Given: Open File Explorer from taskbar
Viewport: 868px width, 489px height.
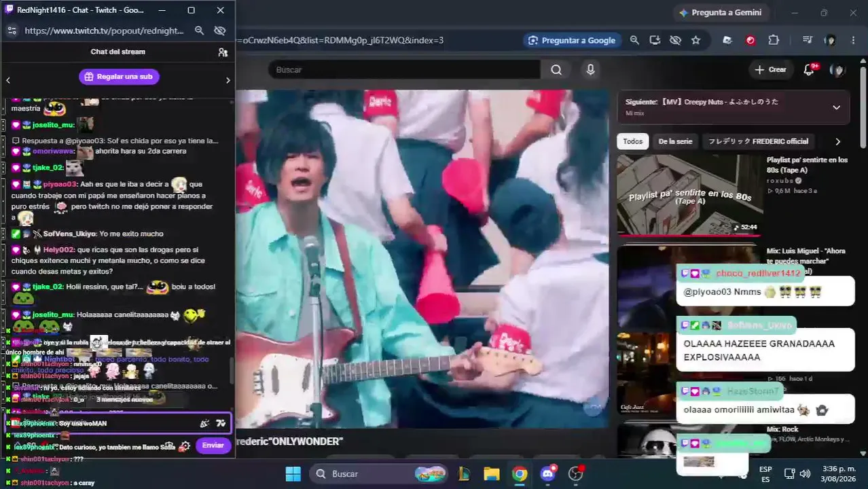Looking at the screenshot, I should point(492,473).
